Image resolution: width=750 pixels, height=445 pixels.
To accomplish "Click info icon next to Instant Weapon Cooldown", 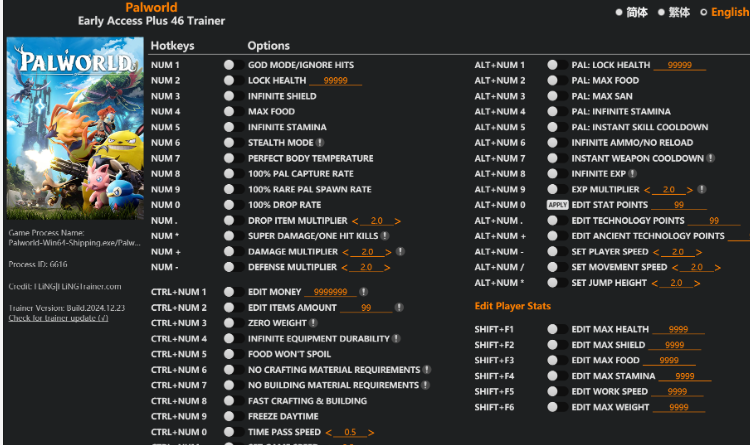I will pyautogui.click(x=710, y=158).
